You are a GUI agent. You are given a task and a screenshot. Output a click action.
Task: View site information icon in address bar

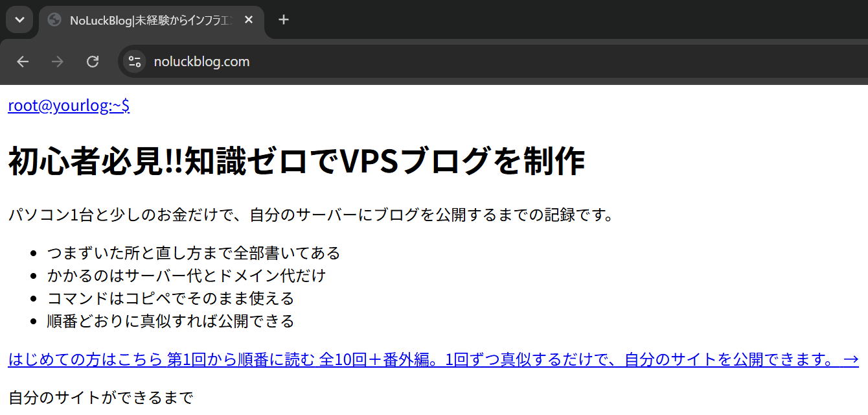coord(135,62)
